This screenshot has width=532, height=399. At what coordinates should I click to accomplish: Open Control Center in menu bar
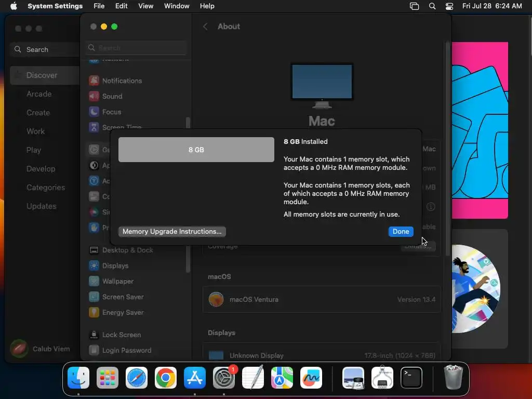tap(449, 6)
